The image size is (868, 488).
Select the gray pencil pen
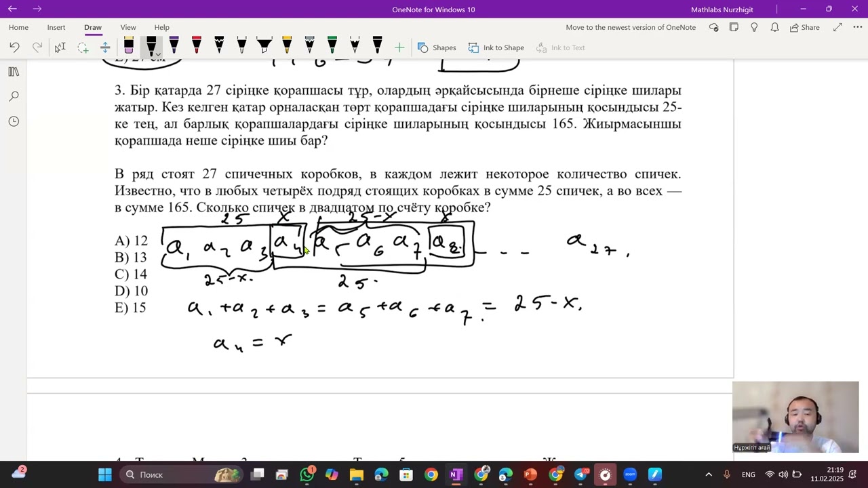coord(309,46)
